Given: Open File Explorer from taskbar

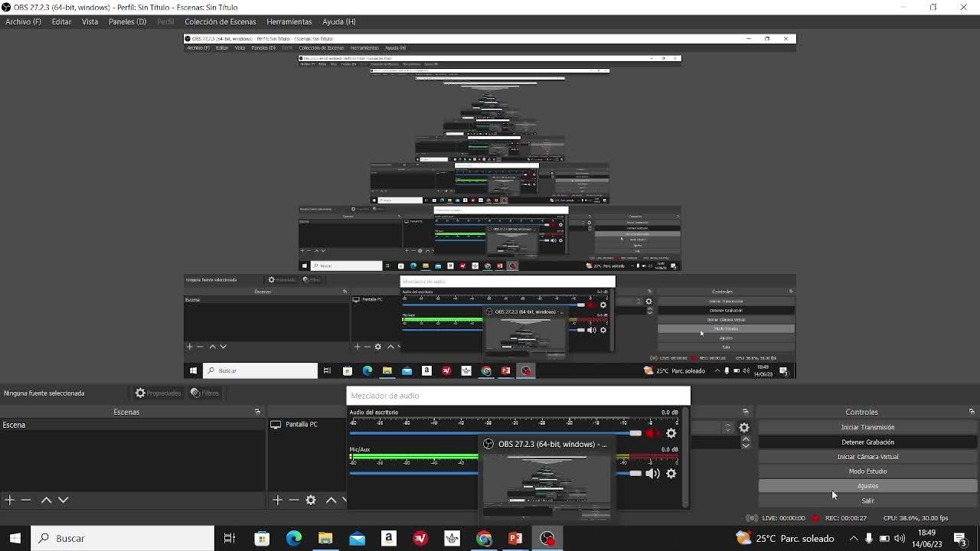Looking at the screenshot, I should tap(325, 538).
